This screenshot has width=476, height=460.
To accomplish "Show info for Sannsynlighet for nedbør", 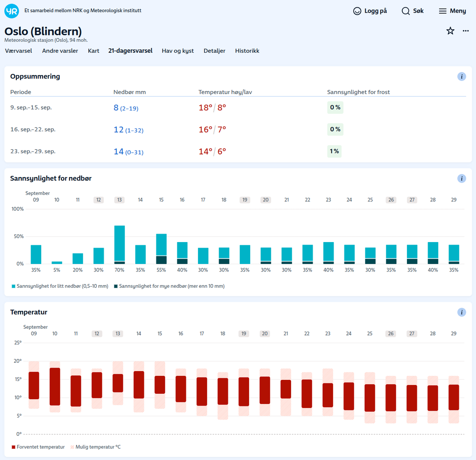I will coord(462,179).
